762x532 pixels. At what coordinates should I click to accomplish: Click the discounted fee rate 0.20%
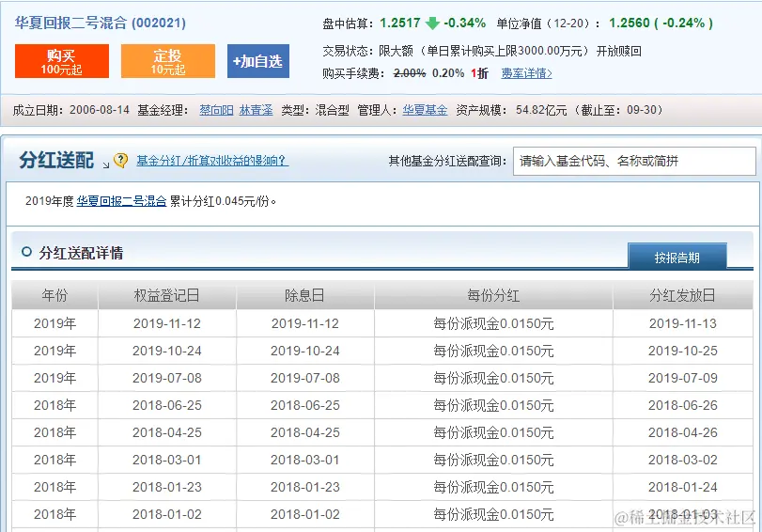pos(448,73)
